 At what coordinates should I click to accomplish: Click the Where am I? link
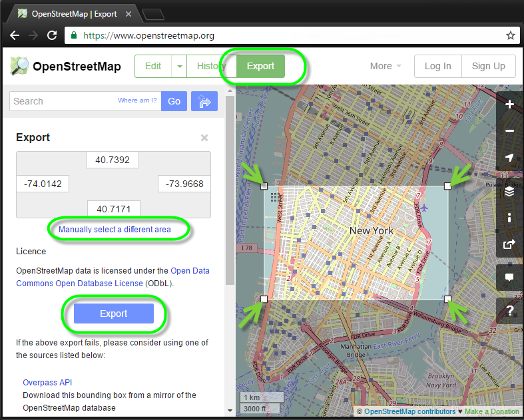pyautogui.click(x=137, y=101)
